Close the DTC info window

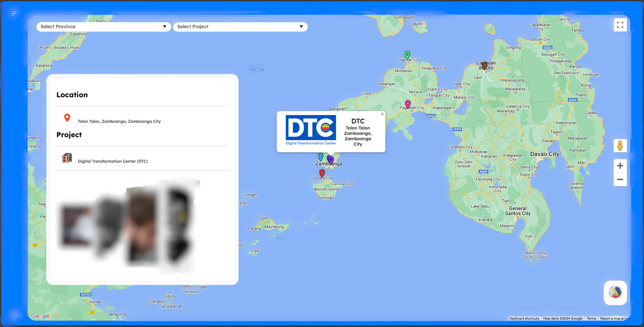pyautogui.click(x=382, y=114)
